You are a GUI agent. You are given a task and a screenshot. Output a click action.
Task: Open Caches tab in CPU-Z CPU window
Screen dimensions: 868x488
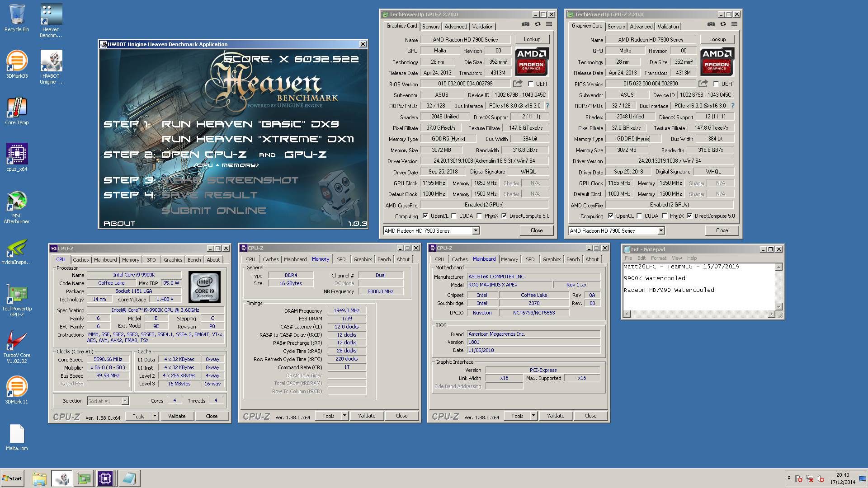(81, 260)
